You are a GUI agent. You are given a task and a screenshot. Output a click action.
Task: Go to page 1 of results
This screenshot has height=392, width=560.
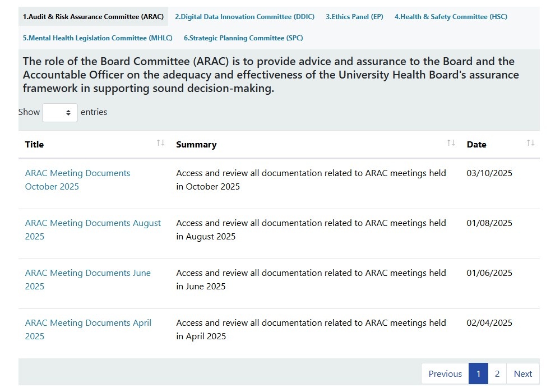coord(478,374)
